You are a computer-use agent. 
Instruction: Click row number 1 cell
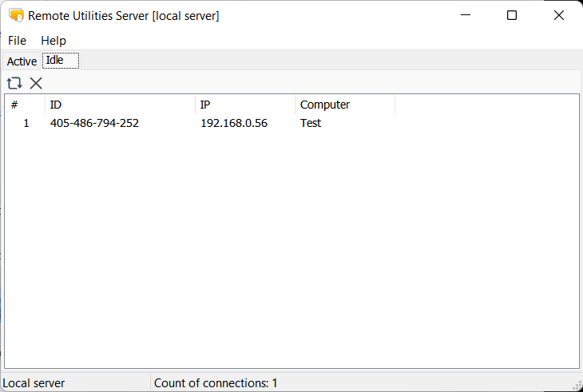coord(26,123)
